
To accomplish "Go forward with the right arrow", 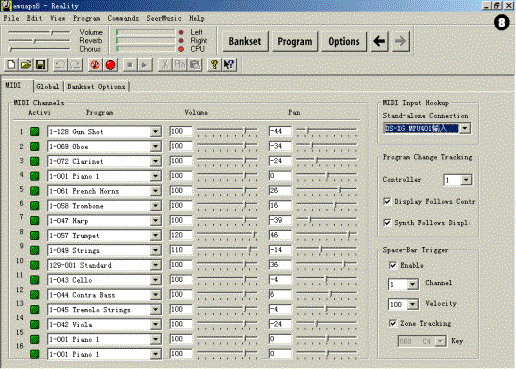I will tap(400, 41).
